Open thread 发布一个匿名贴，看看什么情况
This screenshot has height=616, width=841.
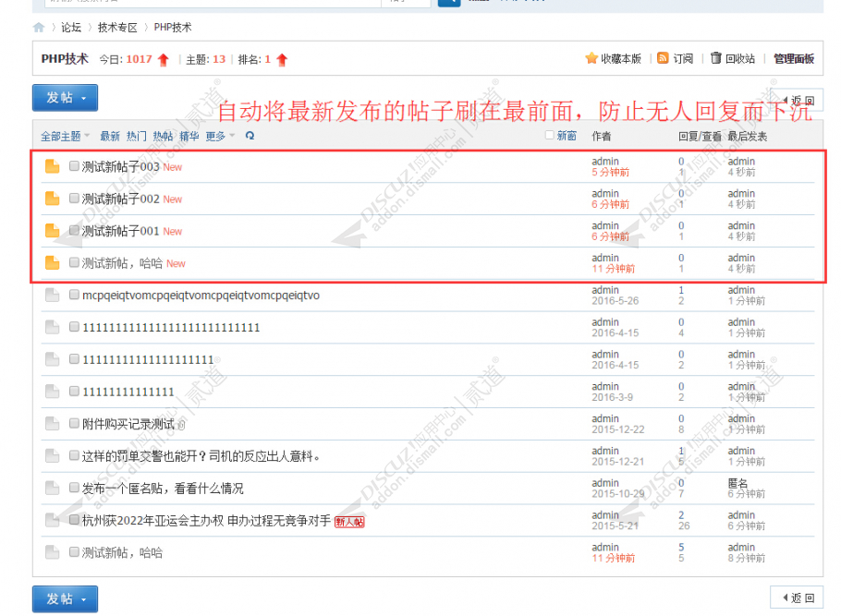pos(163,489)
